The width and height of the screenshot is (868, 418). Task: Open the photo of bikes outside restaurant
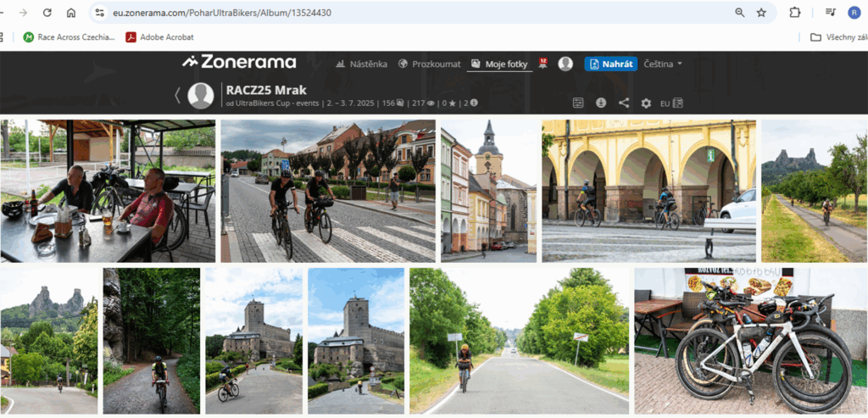pyautogui.click(x=750, y=341)
